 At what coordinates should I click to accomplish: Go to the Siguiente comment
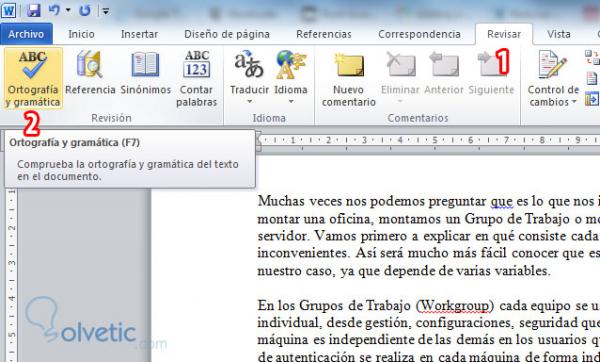coord(491,73)
